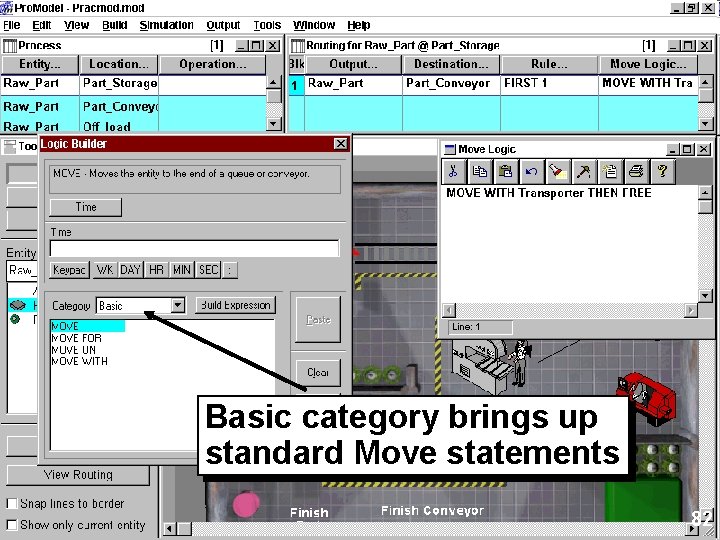Screen dimensions: 720x540
Task: Open the Build menu
Action: click(114, 25)
